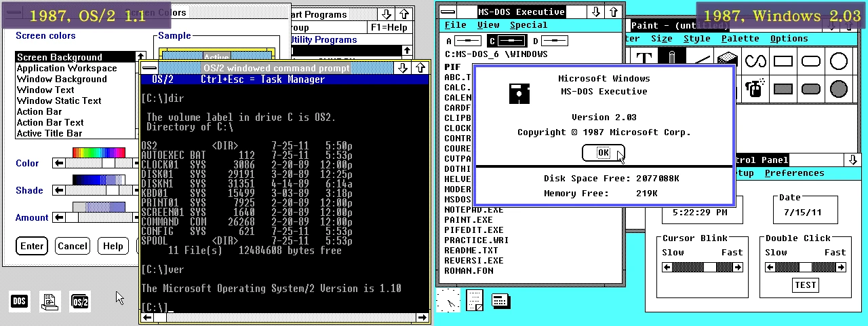Select the hollow circle tool in Paint
Screen dimensions: 868x326
(839, 61)
